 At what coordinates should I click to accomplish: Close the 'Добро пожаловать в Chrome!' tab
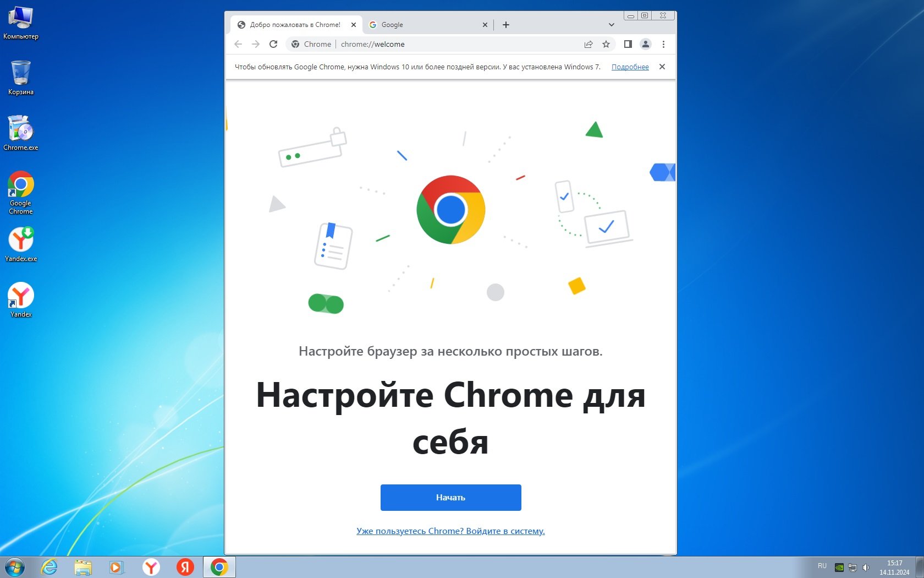[354, 25]
